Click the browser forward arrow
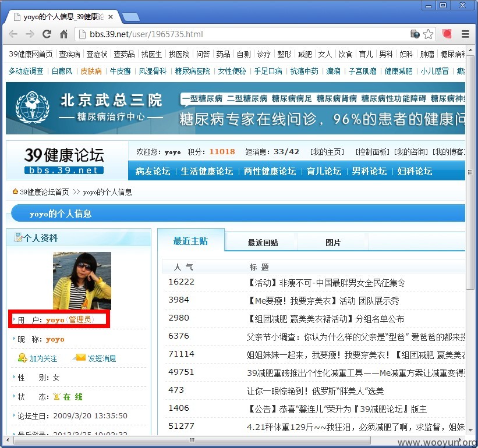 coord(30,34)
